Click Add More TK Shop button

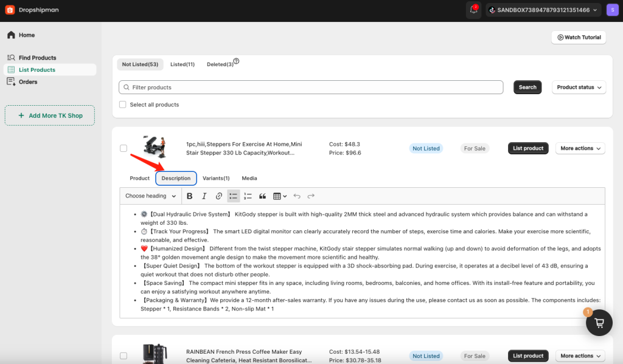[50, 115]
